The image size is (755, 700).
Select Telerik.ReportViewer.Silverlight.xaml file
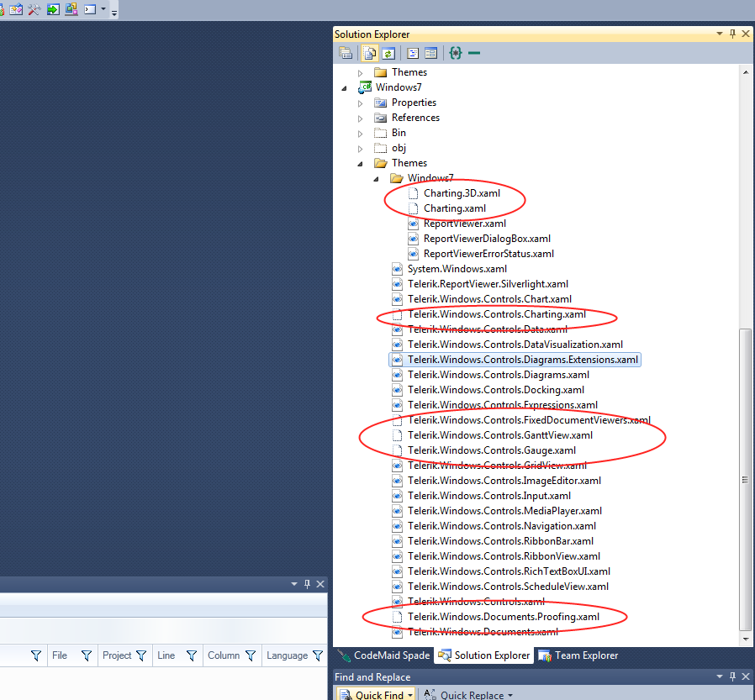tap(488, 284)
